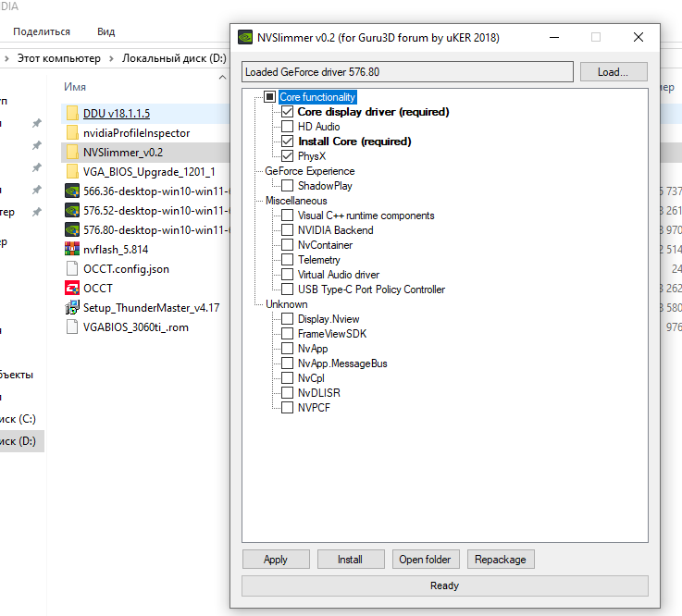Click the nvflash_5.814 archive icon
This screenshot has width=682, height=616.
point(72,249)
